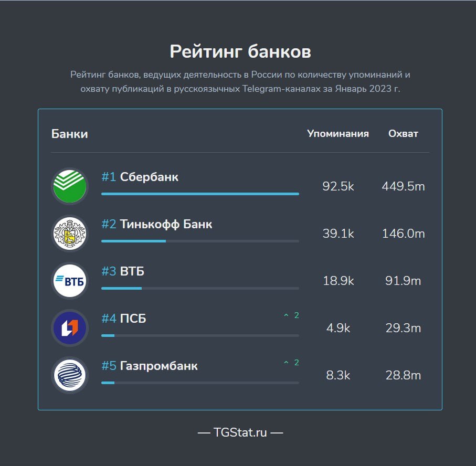The image size is (476, 466).
Task: Click the up arrow next to Газпромбанк
Action: [x=286, y=362]
